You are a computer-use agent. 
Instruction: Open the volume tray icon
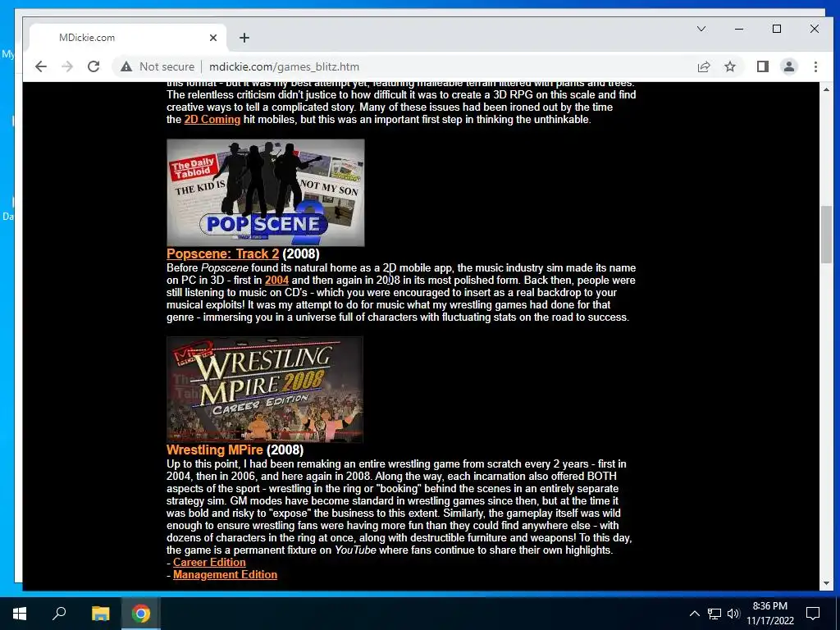click(733, 614)
